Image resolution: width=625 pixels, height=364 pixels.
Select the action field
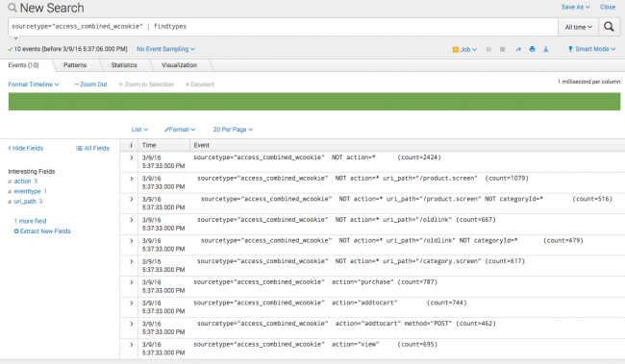(22, 182)
